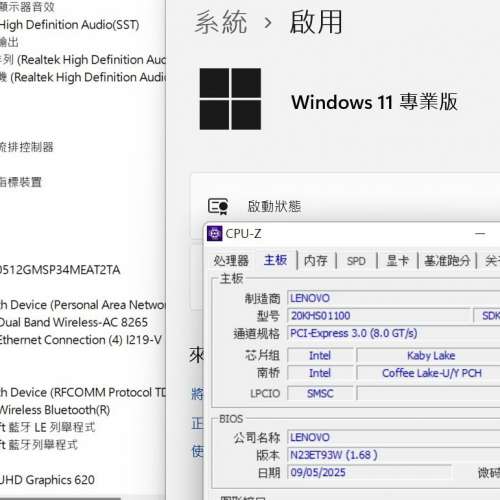The height and width of the screenshot is (500, 500).
Task: Click the LPCIO SMSC value
Action: [x=320, y=393]
